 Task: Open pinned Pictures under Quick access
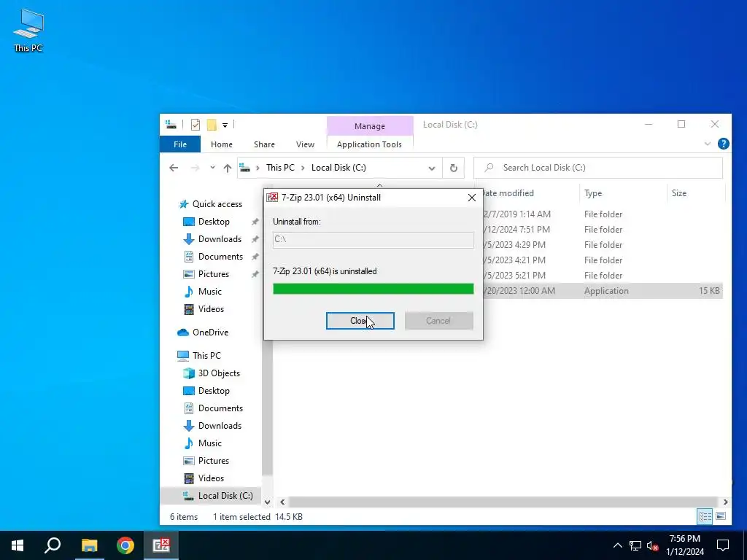click(214, 274)
